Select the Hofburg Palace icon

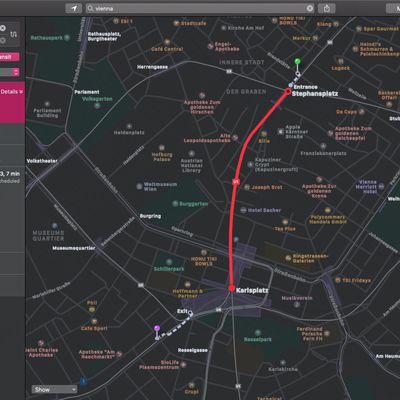[x=162, y=148]
